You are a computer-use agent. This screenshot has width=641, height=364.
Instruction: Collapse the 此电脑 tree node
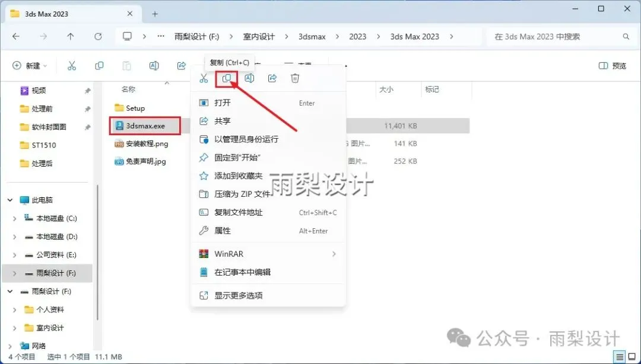click(x=10, y=200)
